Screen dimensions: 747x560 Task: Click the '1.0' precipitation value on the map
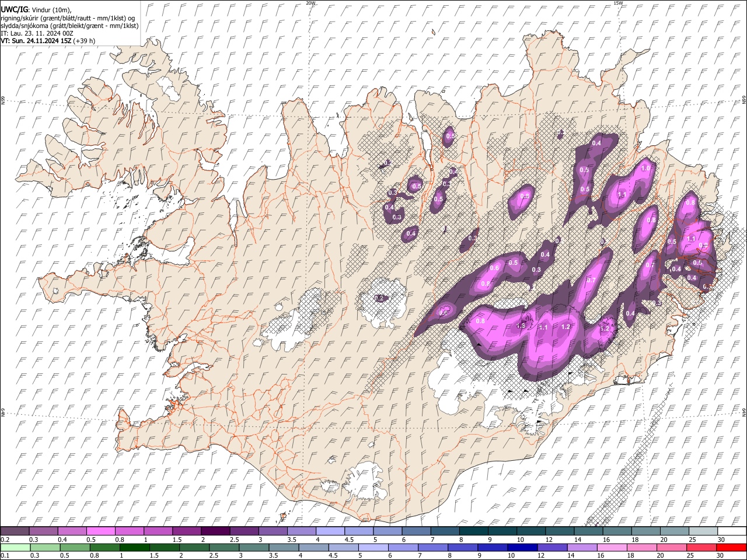tap(645, 168)
